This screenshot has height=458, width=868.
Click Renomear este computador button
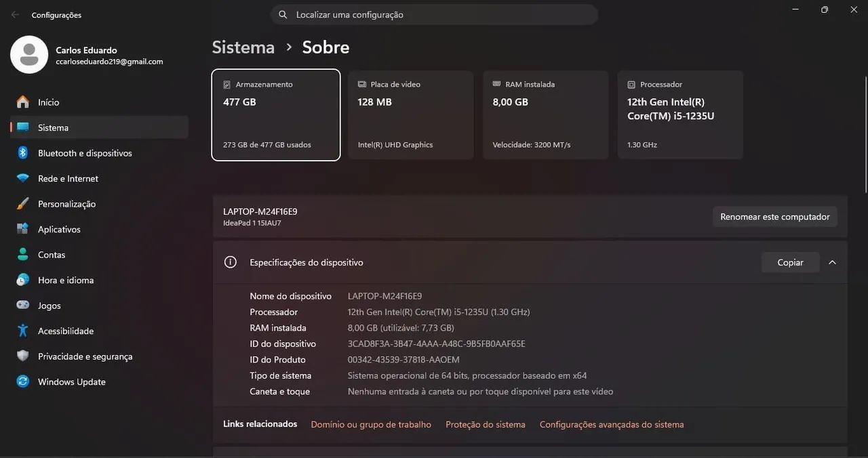tap(775, 217)
